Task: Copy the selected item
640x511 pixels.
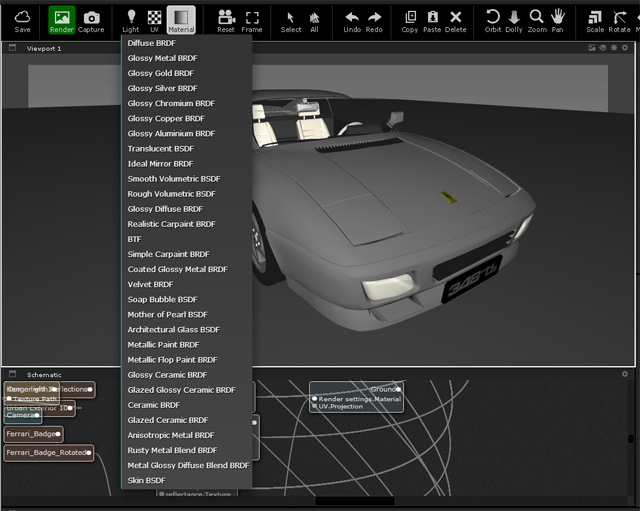Action: tap(410, 21)
